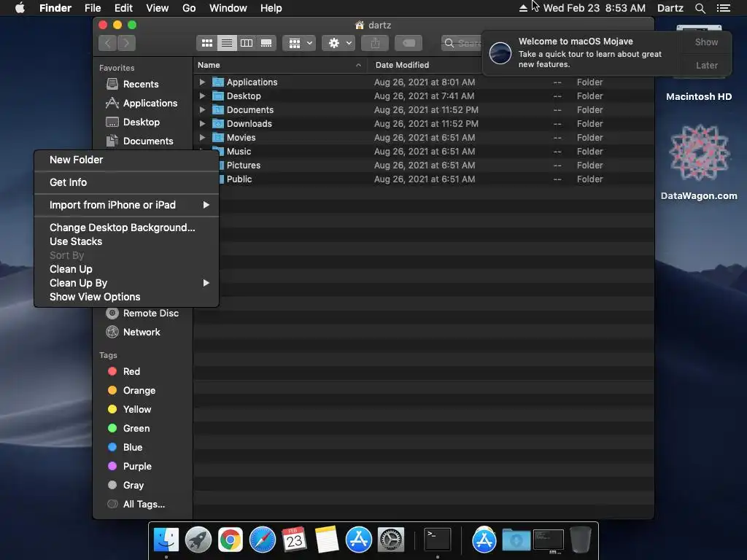Go back with the back arrow

click(x=108, y=43)
